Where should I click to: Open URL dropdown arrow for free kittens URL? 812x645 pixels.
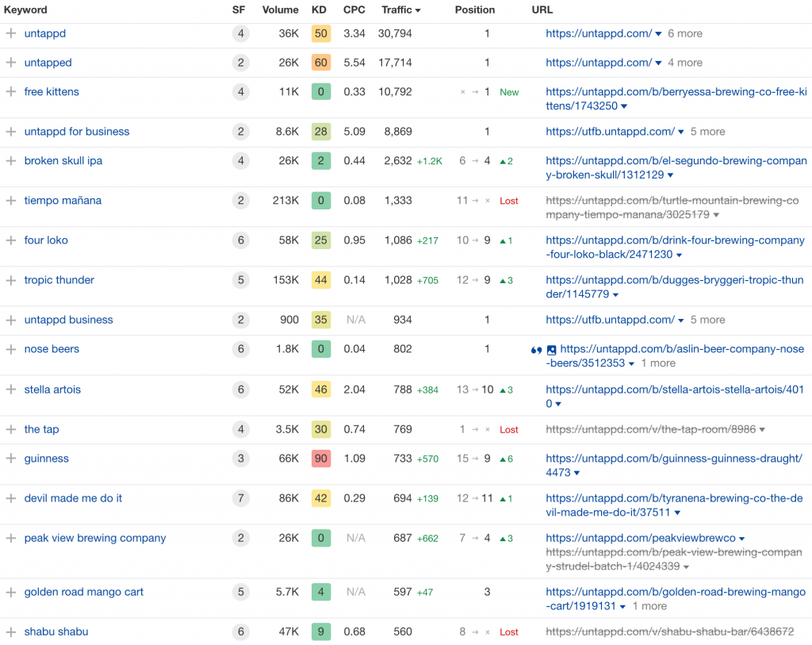click(x=624, y=106)
